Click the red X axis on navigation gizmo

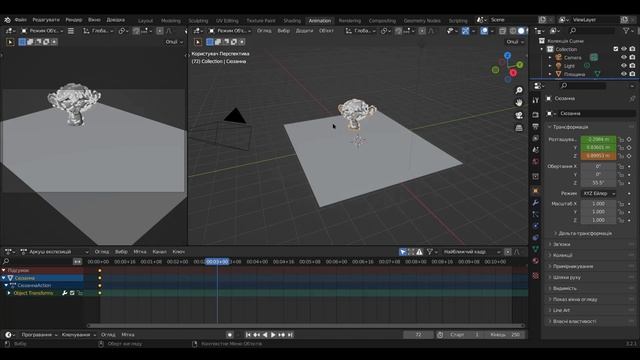[x=513, y=73]
